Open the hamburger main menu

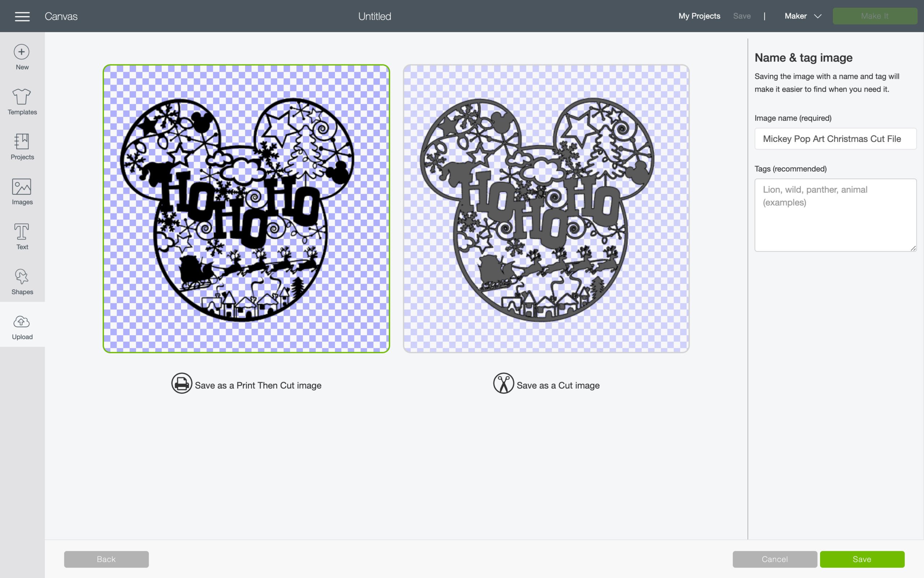click(22, 17)
